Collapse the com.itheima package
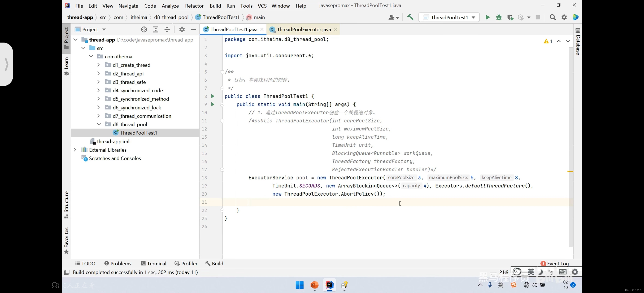This screenshot has height=293, width=644. [91, 57]
